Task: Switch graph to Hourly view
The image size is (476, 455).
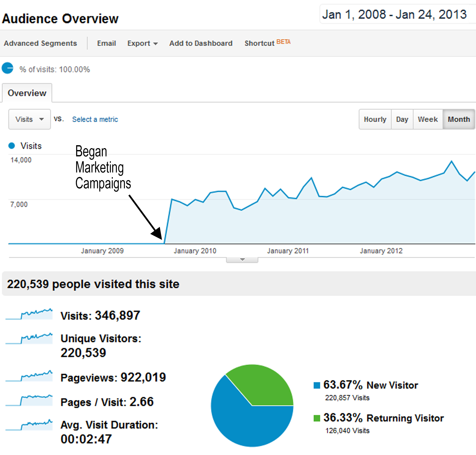Action: point(375,119)
